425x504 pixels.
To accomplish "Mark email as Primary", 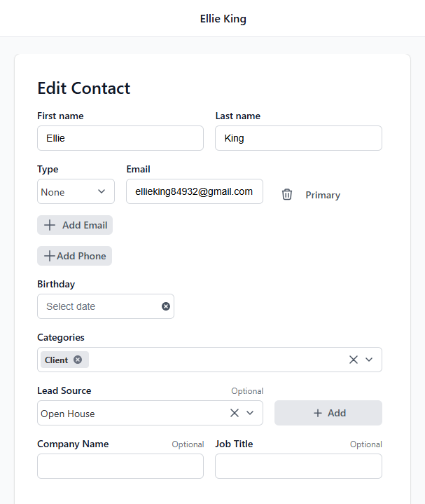I will point(323,195).
